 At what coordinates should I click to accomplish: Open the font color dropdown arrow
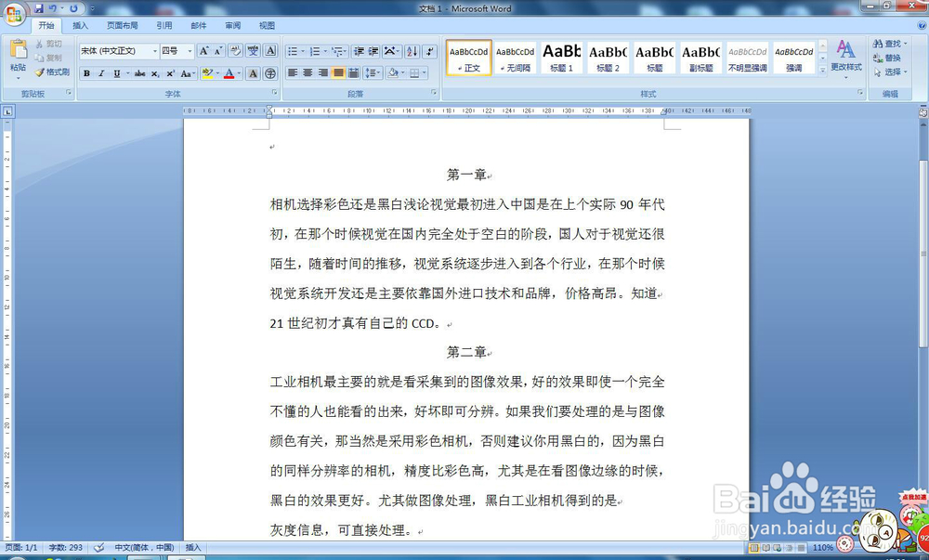239,72
